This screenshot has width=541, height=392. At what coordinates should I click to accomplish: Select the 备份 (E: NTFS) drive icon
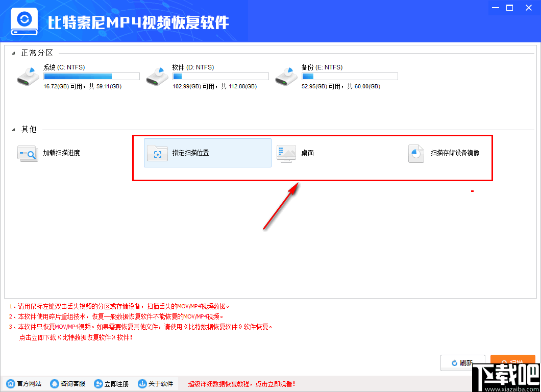pyautogui.click(x=286, y=77)
